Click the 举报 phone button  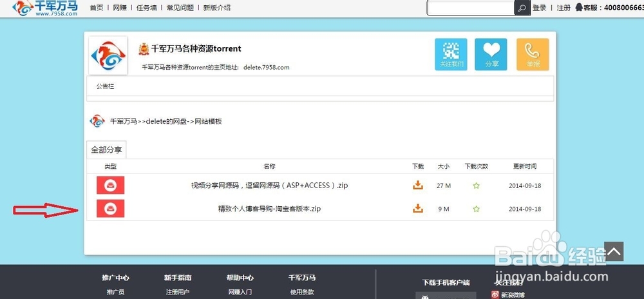533,54
